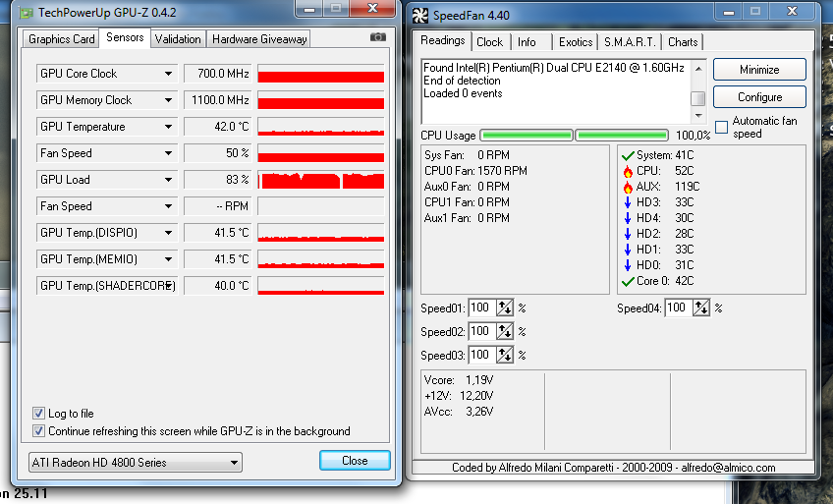Click the flame icon next to AUX temperature

point(628,187)
